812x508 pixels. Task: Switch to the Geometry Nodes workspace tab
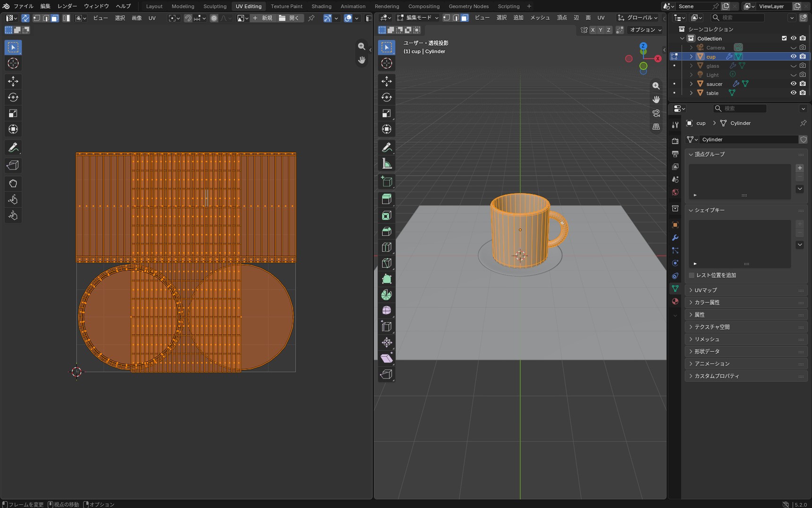click(x=469, y=6)
